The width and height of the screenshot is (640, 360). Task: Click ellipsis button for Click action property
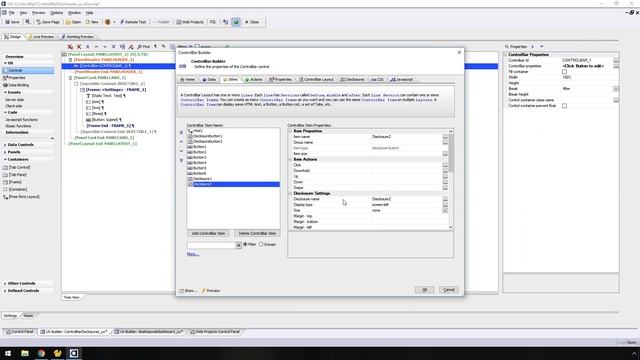(445, 165)
